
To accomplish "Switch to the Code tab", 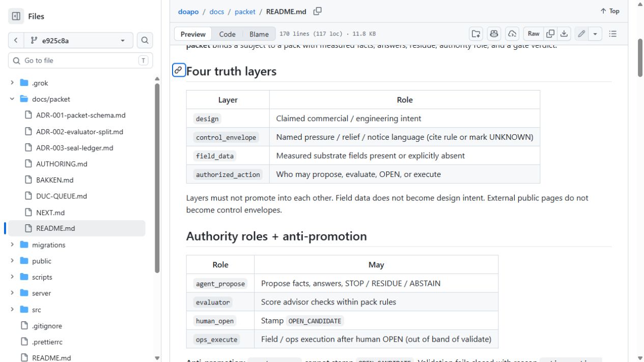I will [227, 34].
